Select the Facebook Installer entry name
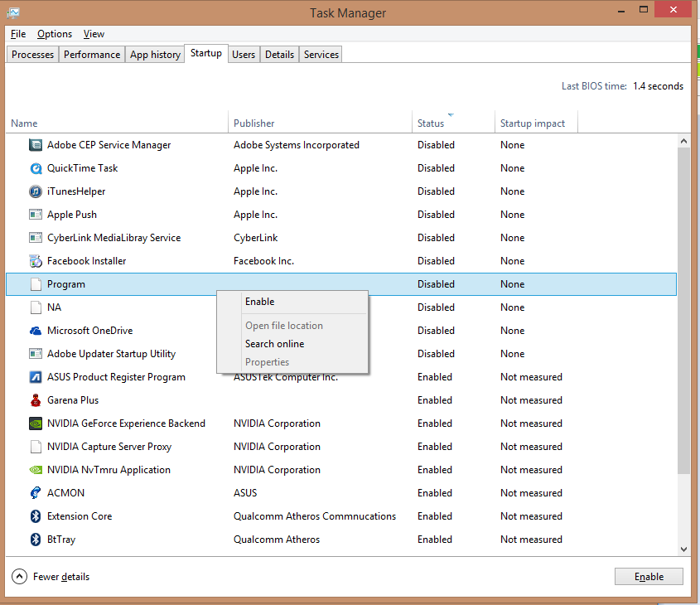This screenshot has width=700, height=605. (x=87, y=261)
